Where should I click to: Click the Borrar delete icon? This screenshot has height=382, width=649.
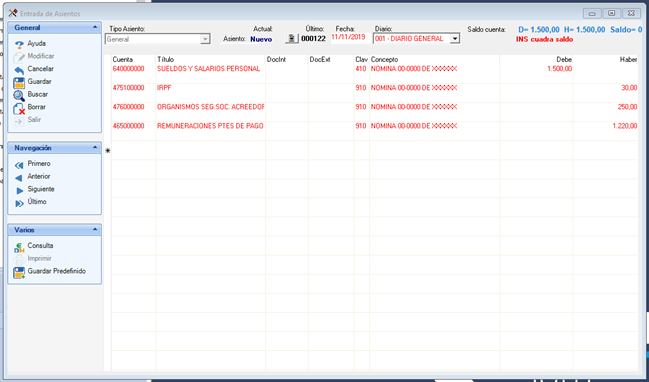(x=19, y=108)
